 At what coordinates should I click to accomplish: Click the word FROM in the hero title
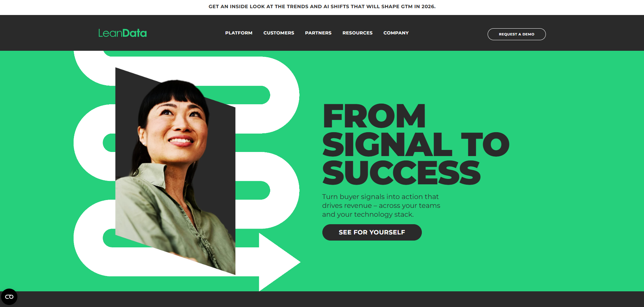374,116
